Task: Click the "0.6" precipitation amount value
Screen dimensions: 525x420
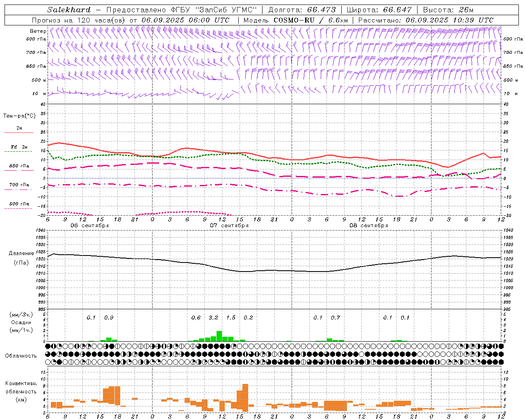Action: click(x=196, y=317)
